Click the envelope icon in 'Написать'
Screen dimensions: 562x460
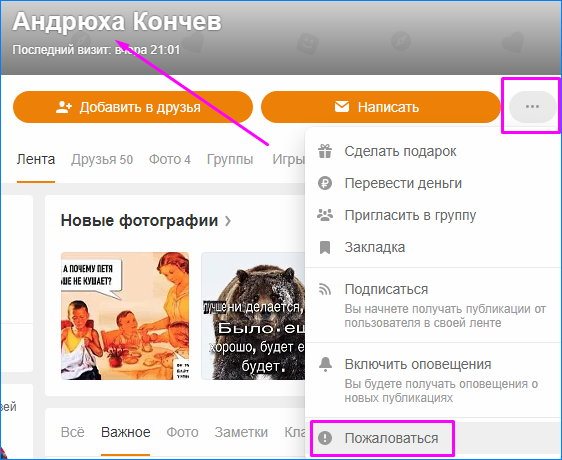[342, 106]
